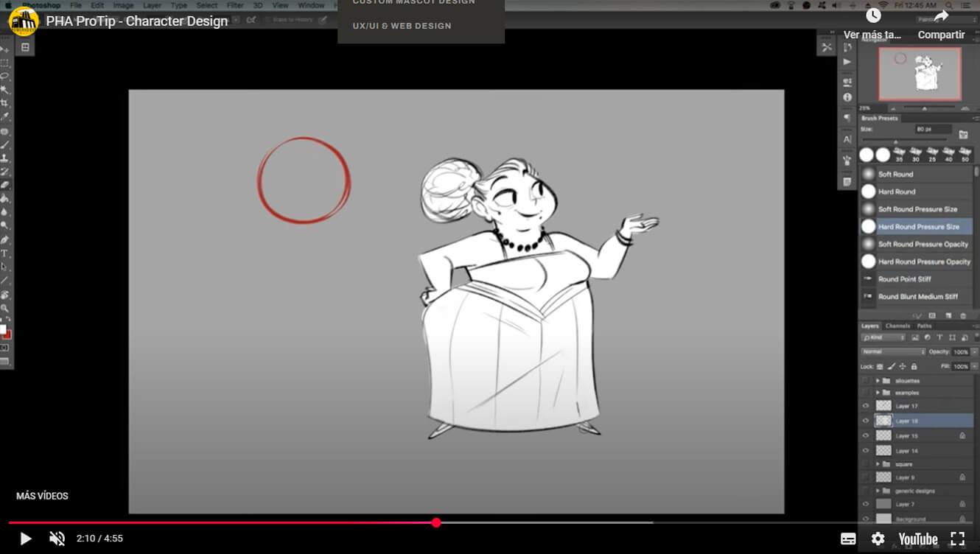
Task: Hide Layer 7 with its eye icon
Action: click(866, 504)
